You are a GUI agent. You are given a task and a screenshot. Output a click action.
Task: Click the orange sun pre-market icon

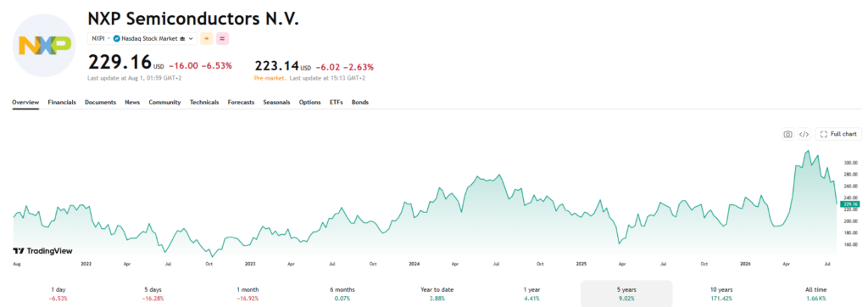(x=207, y=38)
